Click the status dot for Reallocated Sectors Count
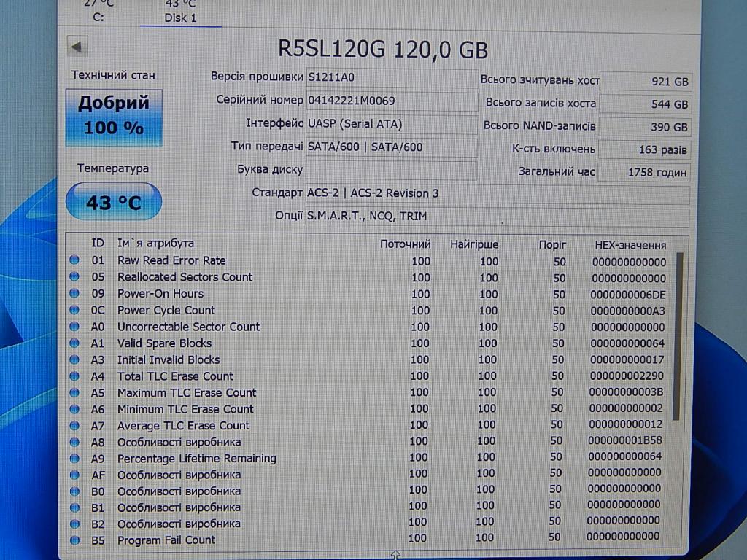The height and width of the screenshot is (560, 747). 74,276
